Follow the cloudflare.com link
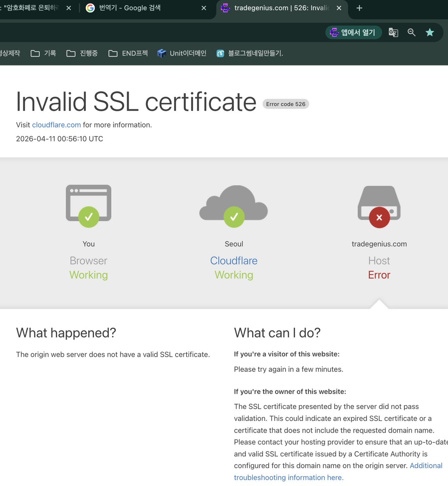Viewport: 448px width, 486px height. [x=56, y=125]
